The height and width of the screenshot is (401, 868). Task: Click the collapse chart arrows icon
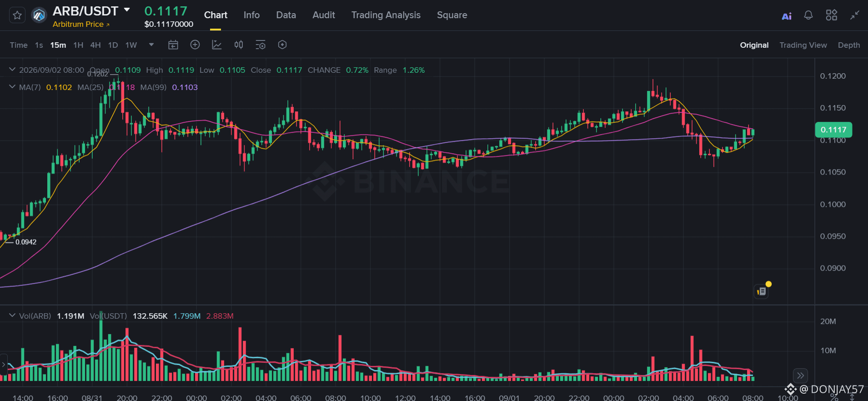pos(855,15)
